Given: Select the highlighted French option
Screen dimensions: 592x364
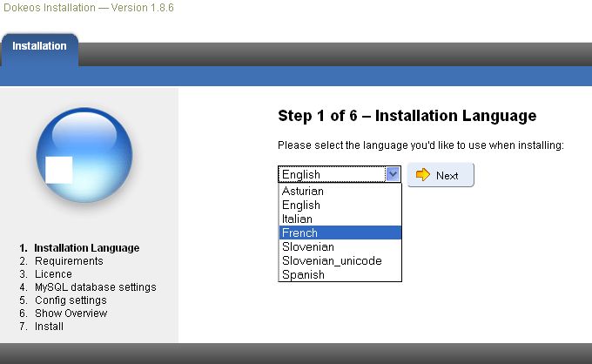Looking at the screenshot, I should (x=340, y=233).
